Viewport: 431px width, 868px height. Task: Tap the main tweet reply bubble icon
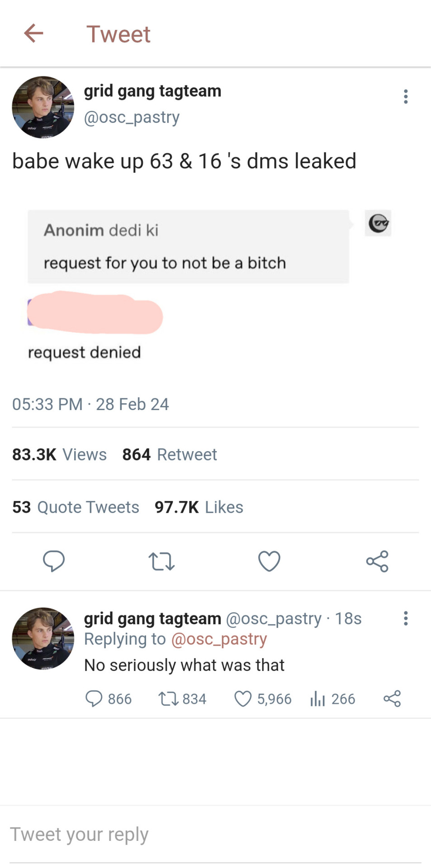click(54, 561)
